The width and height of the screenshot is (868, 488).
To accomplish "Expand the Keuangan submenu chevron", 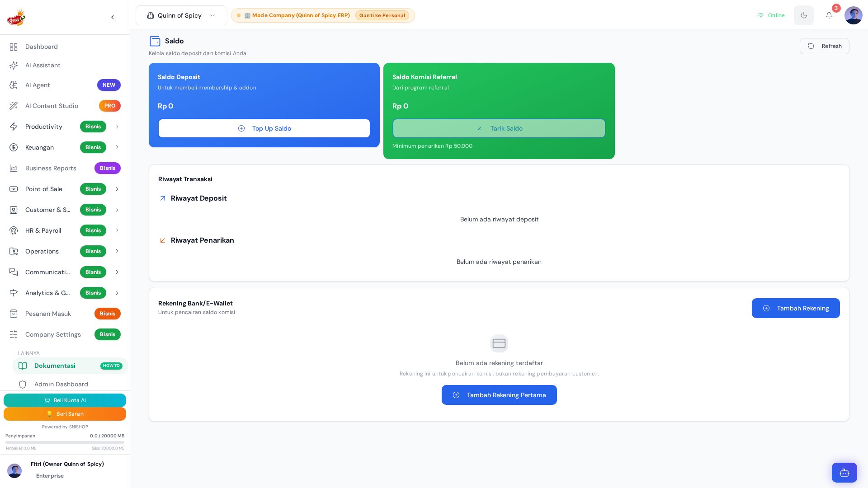I will (117, 147).
